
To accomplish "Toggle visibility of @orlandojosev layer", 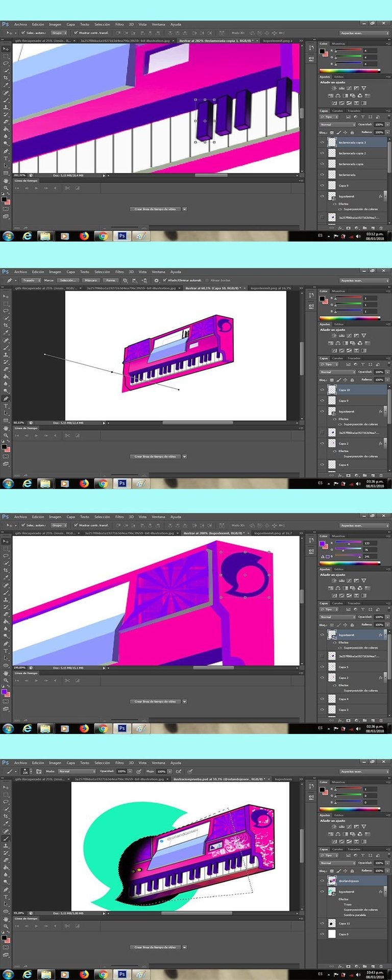I will click(x=322, y=881).
